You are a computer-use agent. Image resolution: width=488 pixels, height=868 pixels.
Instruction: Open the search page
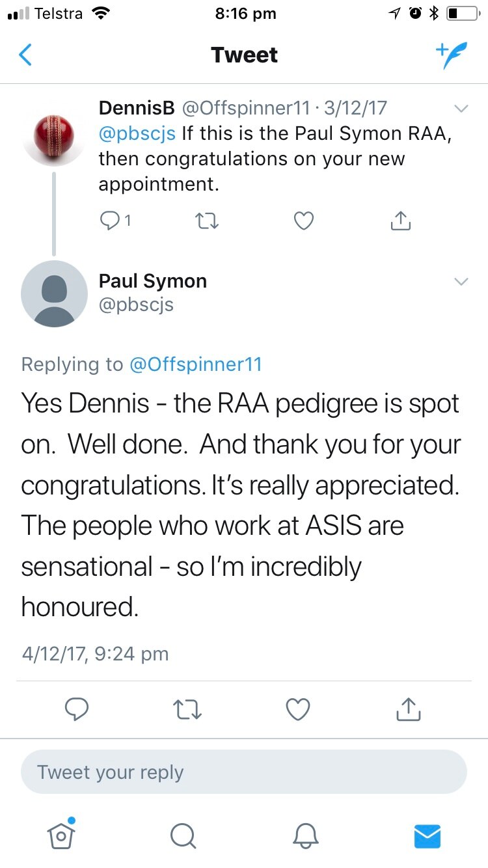coord(183,837)
